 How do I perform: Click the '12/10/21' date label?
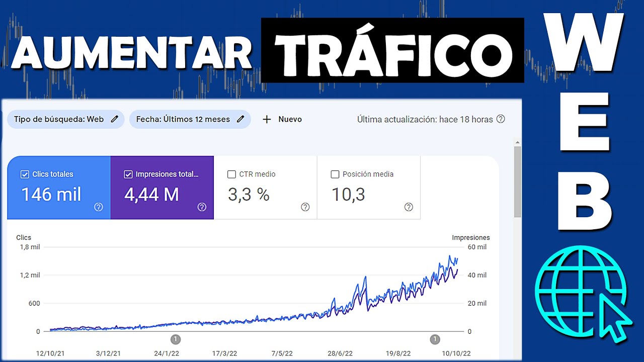coord(50,353)
